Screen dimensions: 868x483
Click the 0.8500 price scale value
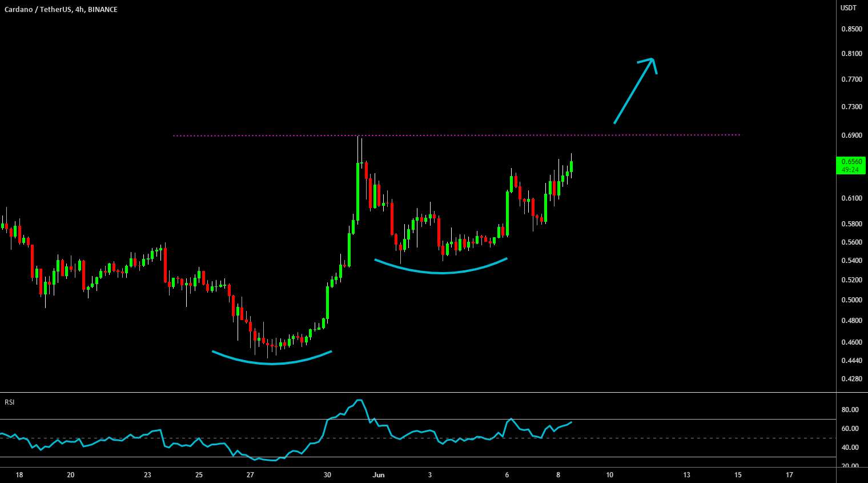coord(851,29)
